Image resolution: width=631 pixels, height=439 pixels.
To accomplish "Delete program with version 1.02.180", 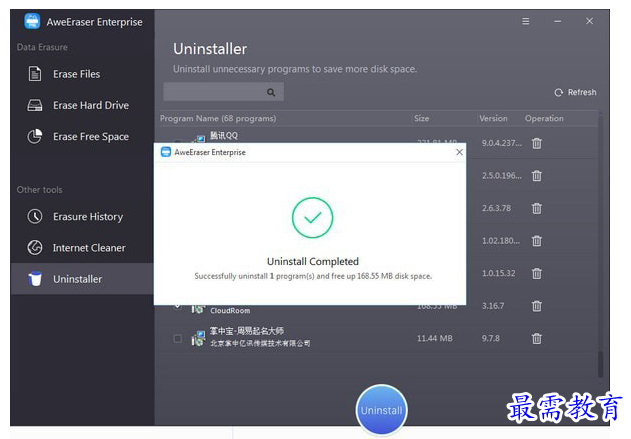I will coord(537,241).
